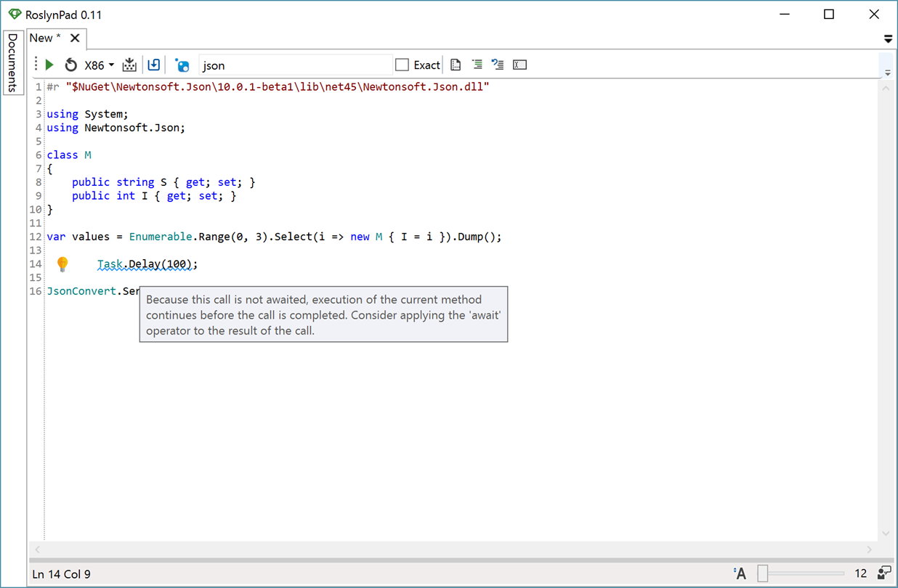898x588 pixels.
Task: Open the Documents side panel tab
Action: tap(12, 62)
